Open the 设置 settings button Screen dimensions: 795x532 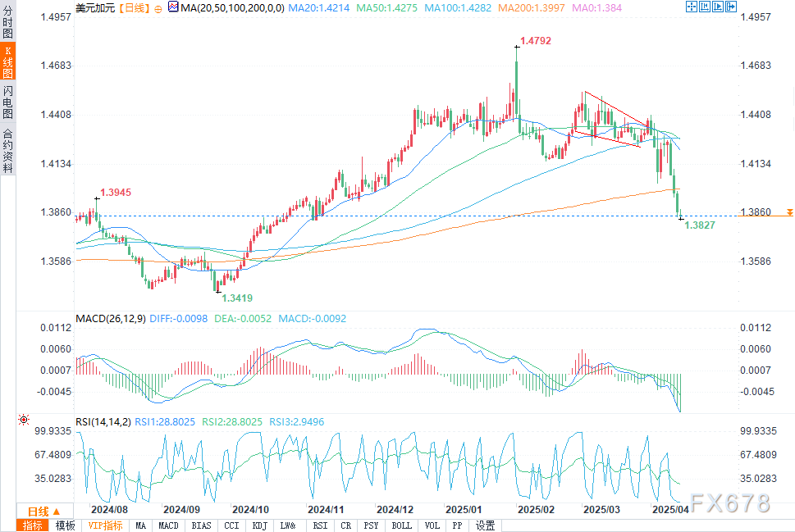pos(485,525)
